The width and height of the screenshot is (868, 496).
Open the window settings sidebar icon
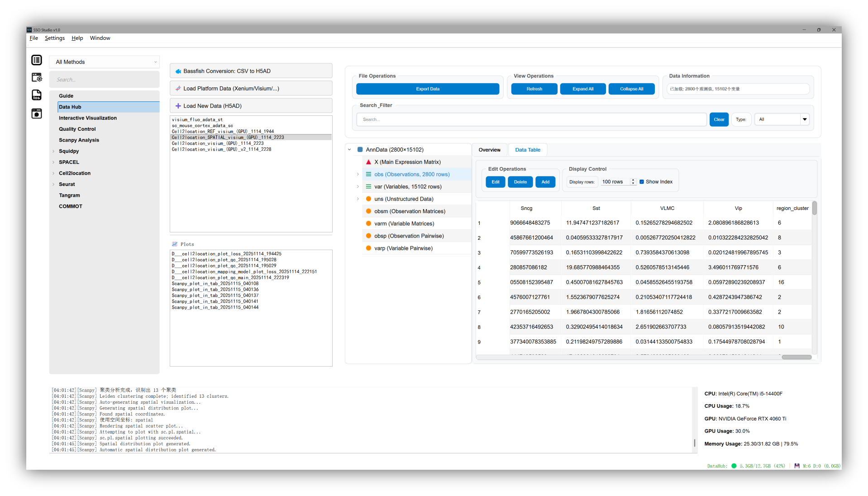point(37,77)
